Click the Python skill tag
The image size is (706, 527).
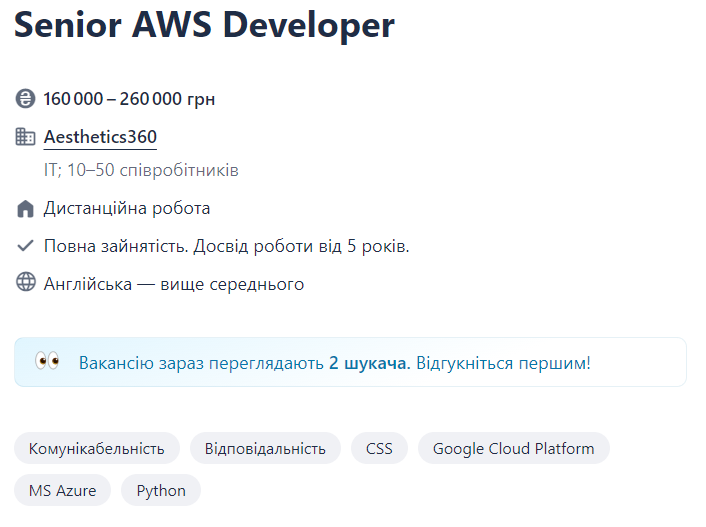(x=161, y=490)
